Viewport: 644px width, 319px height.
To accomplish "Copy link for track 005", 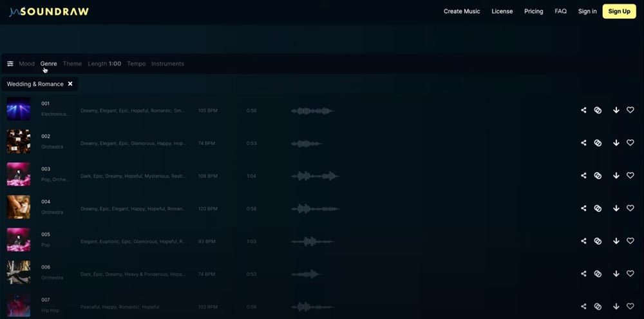I will click(x=598, y=241).
